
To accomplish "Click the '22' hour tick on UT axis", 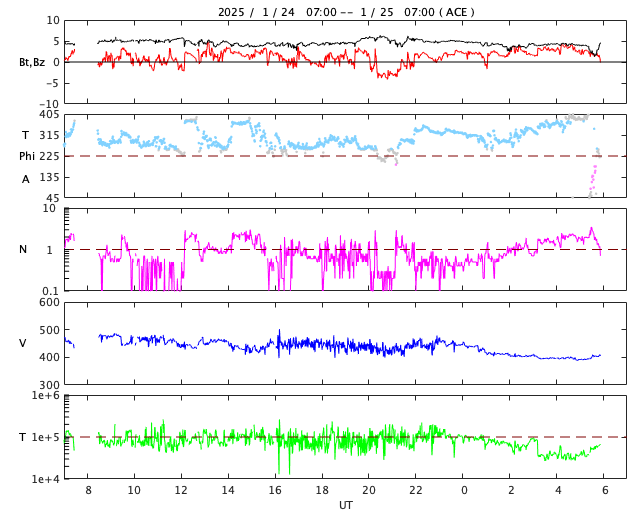I will (416, 490).
